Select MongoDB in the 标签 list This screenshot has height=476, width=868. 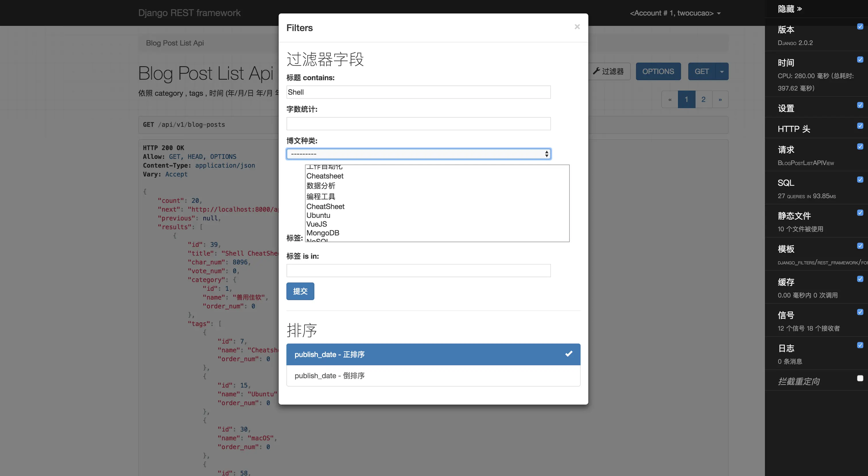[x=322, y=233]
